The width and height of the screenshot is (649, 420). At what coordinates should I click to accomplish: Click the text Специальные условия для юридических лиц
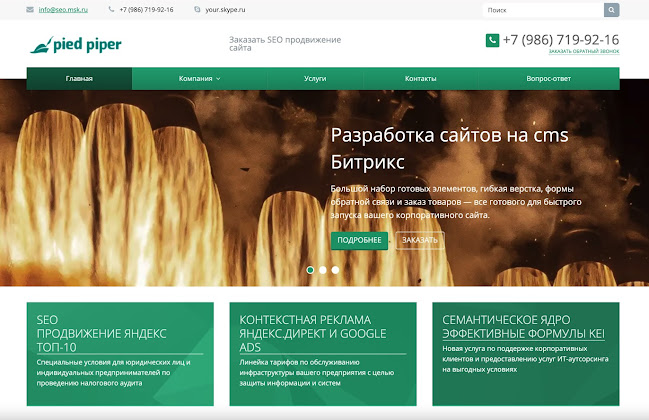(x=113, y=373)
